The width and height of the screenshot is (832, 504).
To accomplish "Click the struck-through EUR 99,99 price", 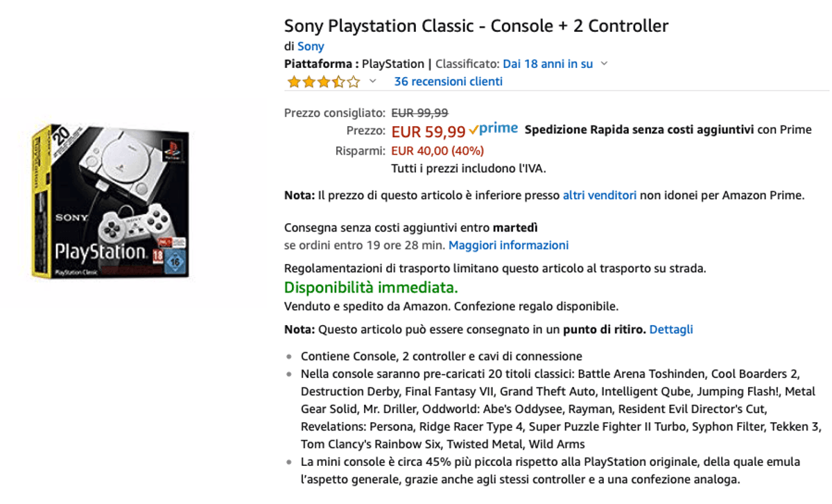I will pyautogui.click(x=419, y=112).
